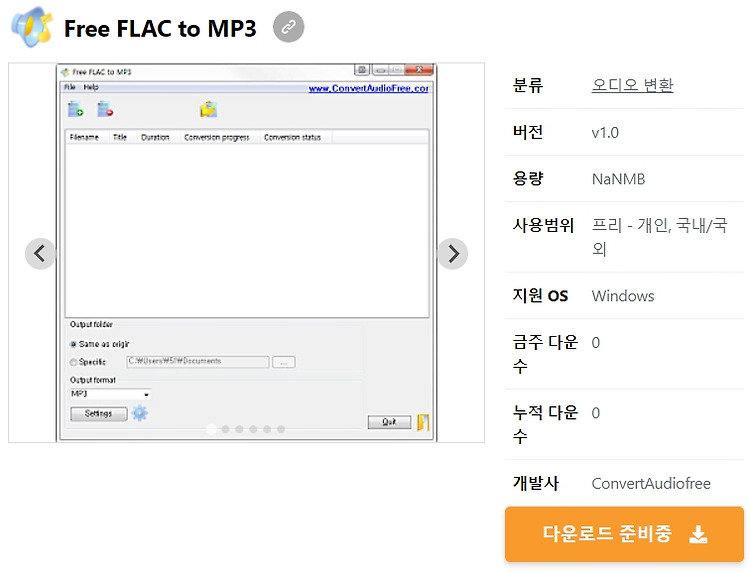Click the ConvertAudiofree developer name
The width and height of the screenshot is (750, 573).
[651, 484]
